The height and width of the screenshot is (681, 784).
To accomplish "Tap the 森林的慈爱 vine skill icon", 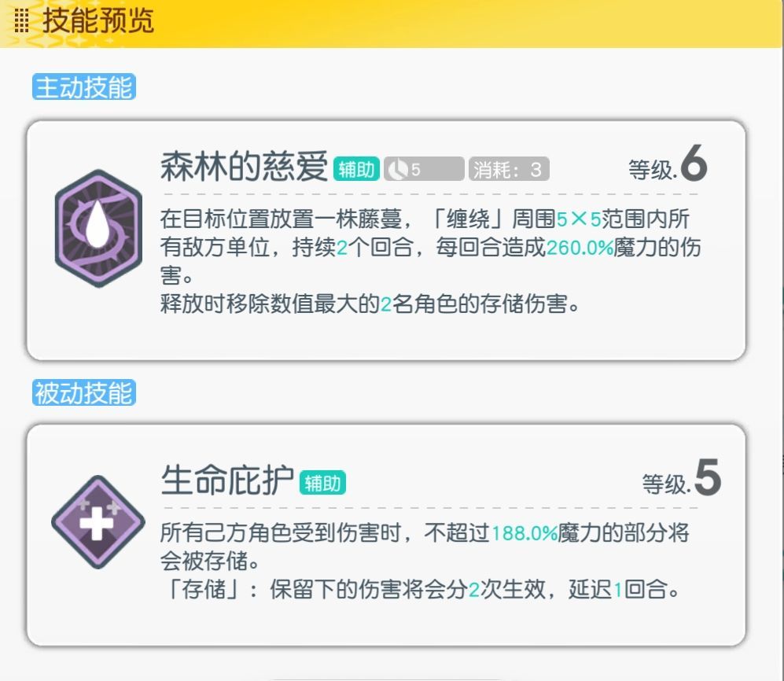I will tap(98, 228).
